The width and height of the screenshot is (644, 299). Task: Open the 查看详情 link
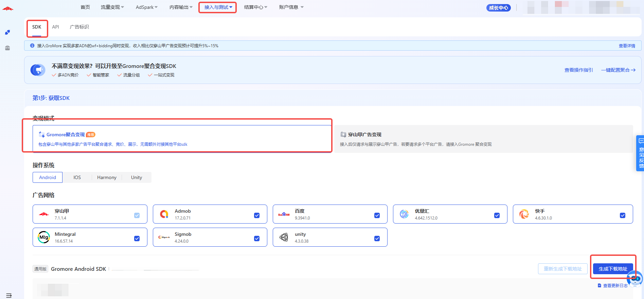[627, 46]
